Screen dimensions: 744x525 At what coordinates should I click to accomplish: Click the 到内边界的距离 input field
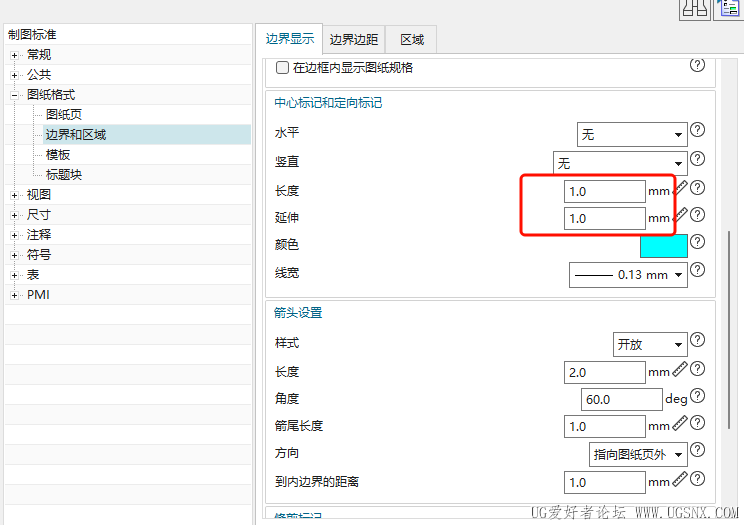pos(604,483)
